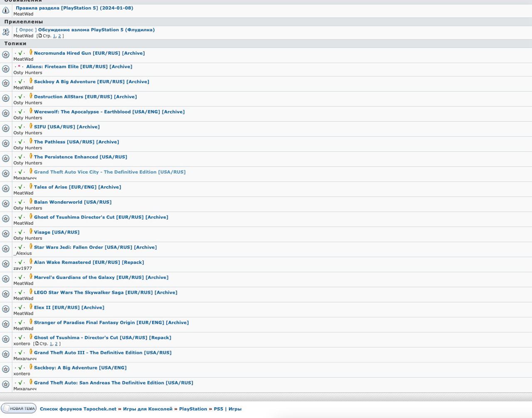Image resolution: width=532 pixels, height=418 pixels.
Task: Click the topic status icon for Alan Wake Remastered
Action: [x=6, y=264]
